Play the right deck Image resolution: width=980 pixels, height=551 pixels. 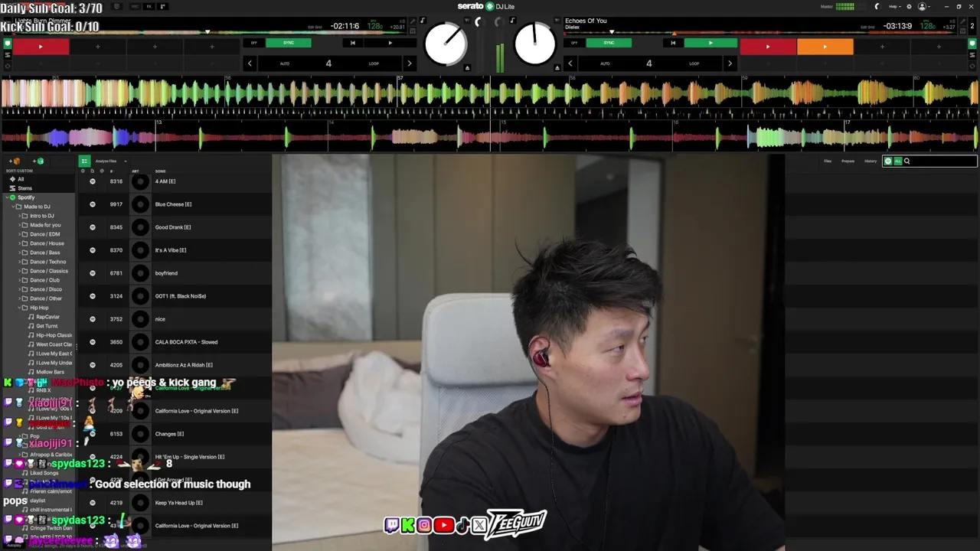[x=710, y=43]
